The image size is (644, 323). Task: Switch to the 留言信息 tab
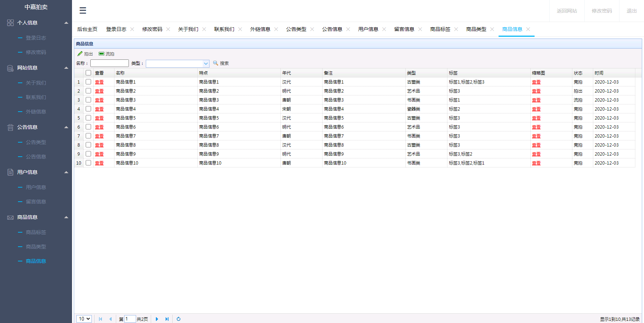click(404, 29)
